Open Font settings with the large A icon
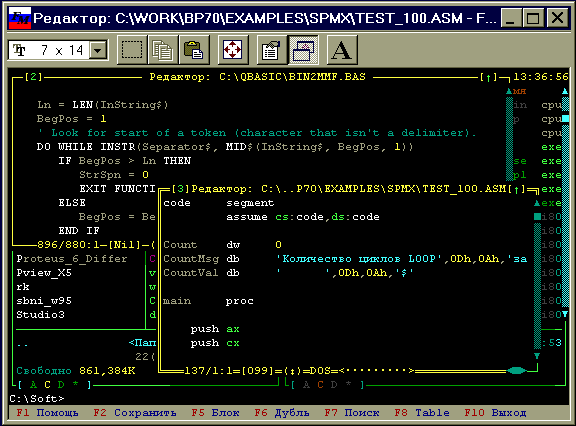 (x=342, y=50)
